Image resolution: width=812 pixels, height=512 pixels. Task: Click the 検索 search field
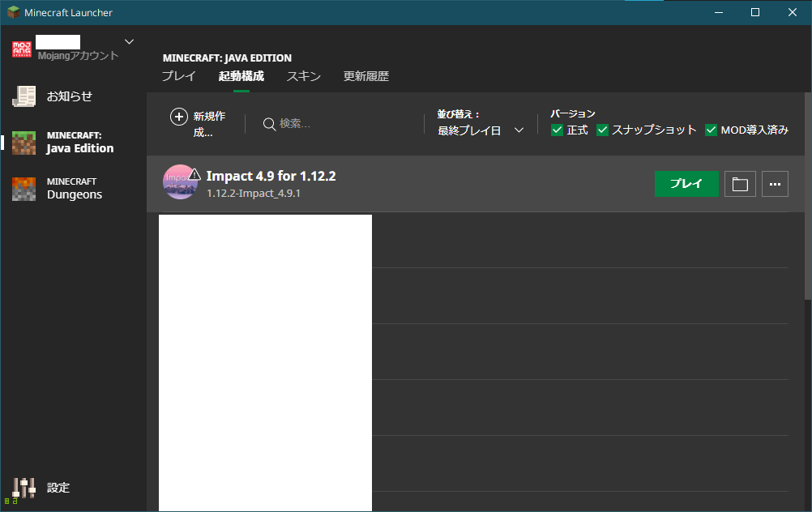click(340, 123)
